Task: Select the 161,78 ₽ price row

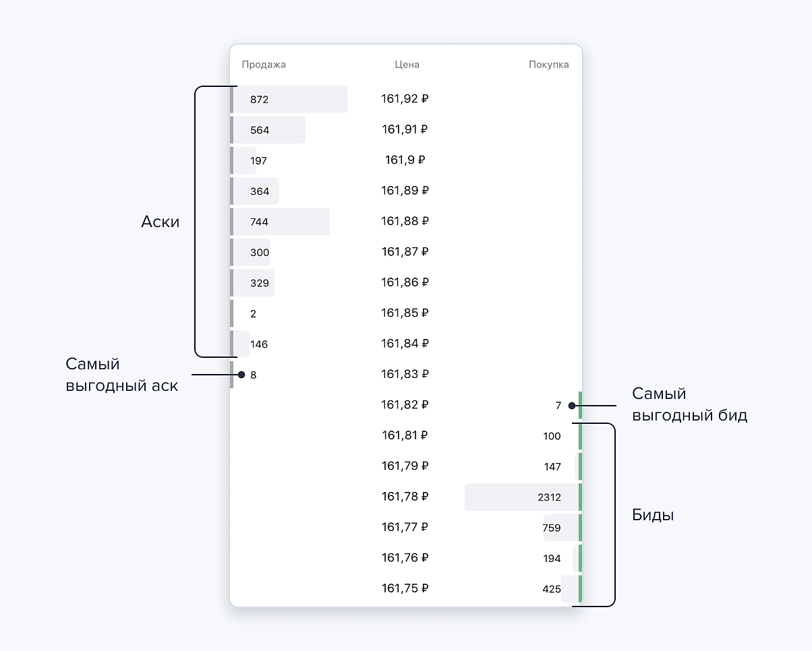Action: pyautogui.click(x=405, y=497)
